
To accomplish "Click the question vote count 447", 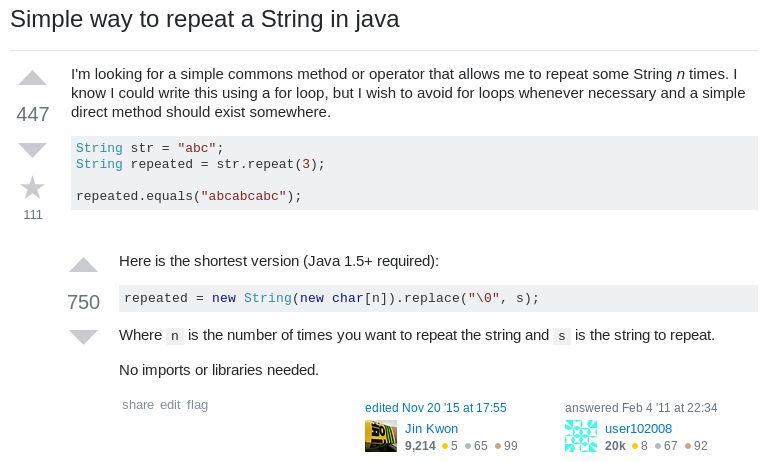I will (x=33, y=114).
